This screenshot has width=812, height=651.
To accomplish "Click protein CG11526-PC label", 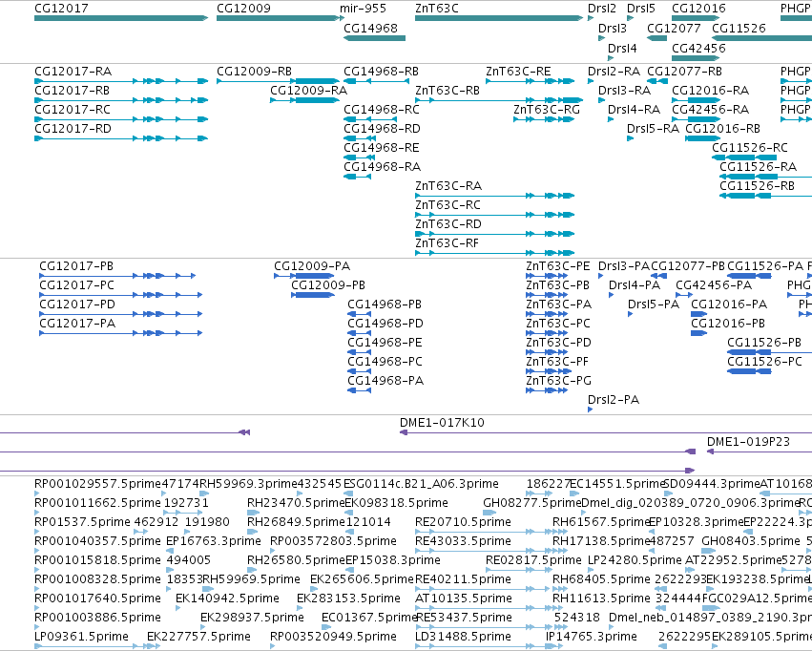I will coord(765,362).
